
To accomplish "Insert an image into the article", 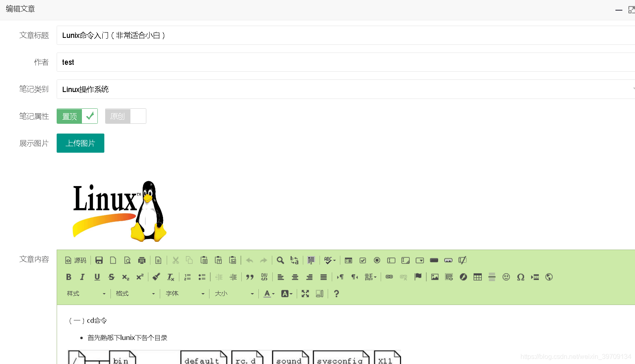I will click(x=435, y=277).
